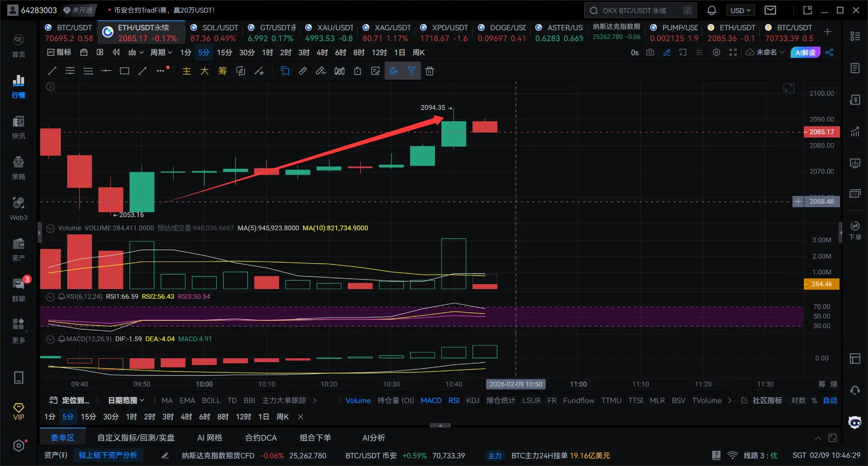The width and height of the screenshot is (868, 466).
Task: Open 群聊 group chat with 3 unread
Action: [x=19, y=290]
